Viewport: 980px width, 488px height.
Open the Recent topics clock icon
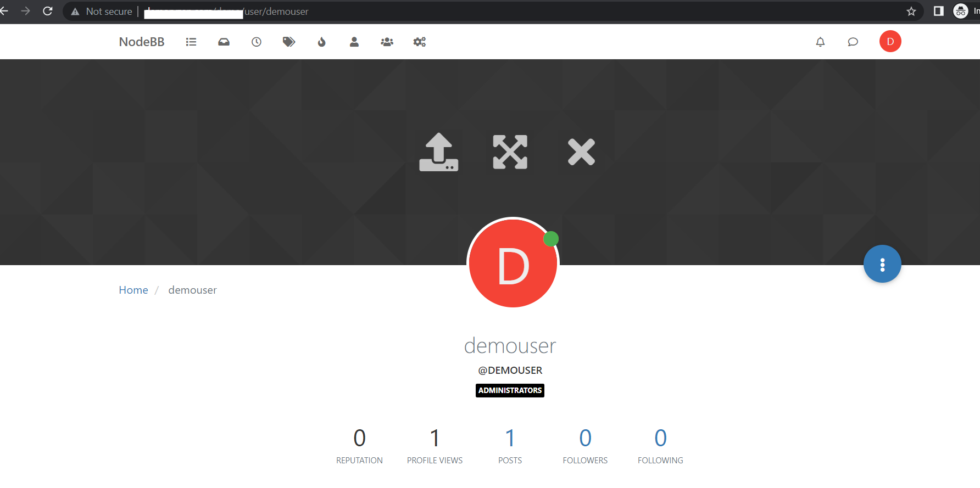(x=257, y=42)
